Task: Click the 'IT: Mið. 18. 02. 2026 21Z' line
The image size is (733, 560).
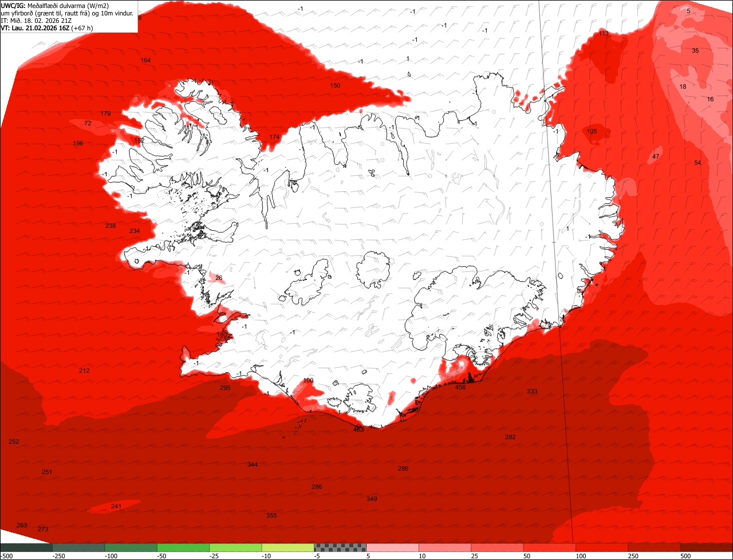Action: coord(36,20)
